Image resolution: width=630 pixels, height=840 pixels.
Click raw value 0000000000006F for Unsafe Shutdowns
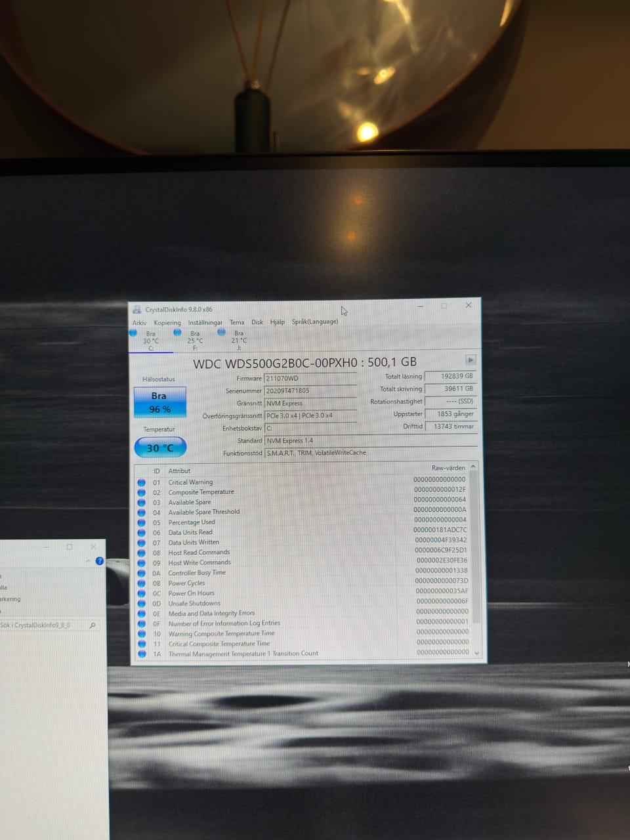[442, 601]
